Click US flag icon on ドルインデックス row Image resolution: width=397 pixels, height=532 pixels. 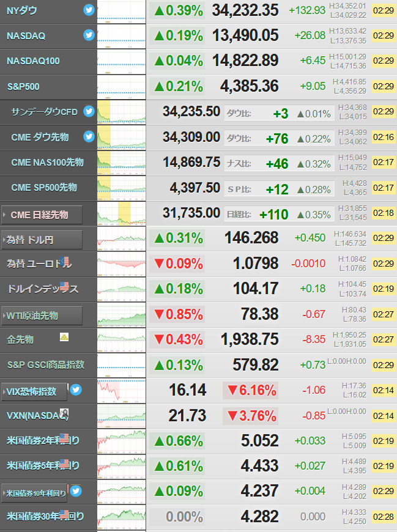[64, 286]
